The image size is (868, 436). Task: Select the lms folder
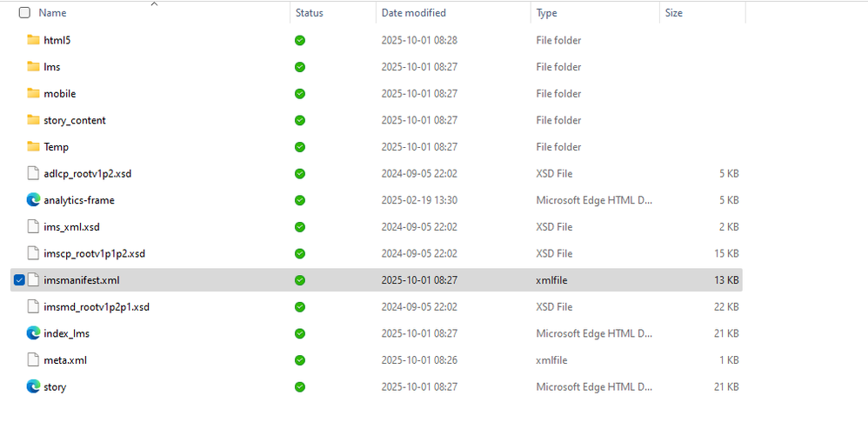(x=52, y=67)
